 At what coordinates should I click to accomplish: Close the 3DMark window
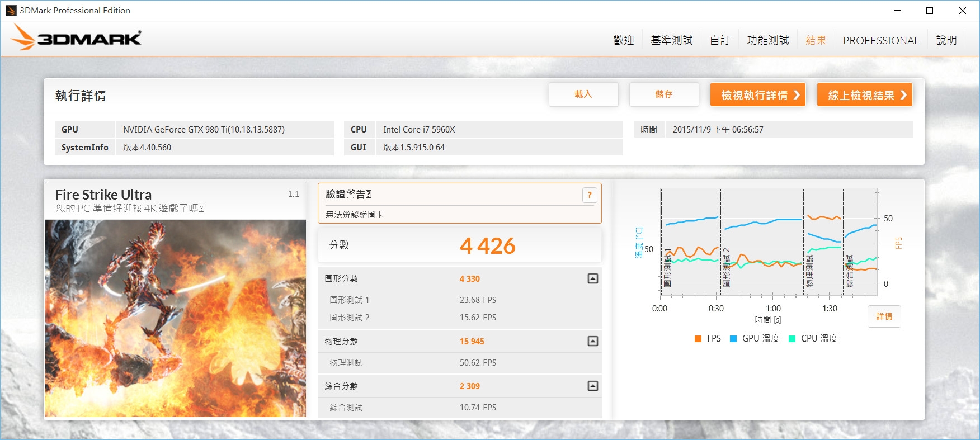click(x=963, y=11)
